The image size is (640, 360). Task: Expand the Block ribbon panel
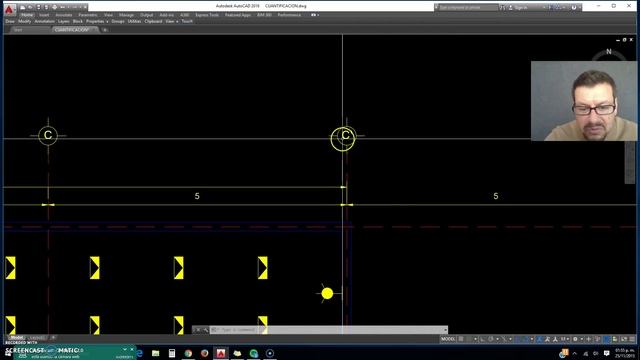[78, 21]
